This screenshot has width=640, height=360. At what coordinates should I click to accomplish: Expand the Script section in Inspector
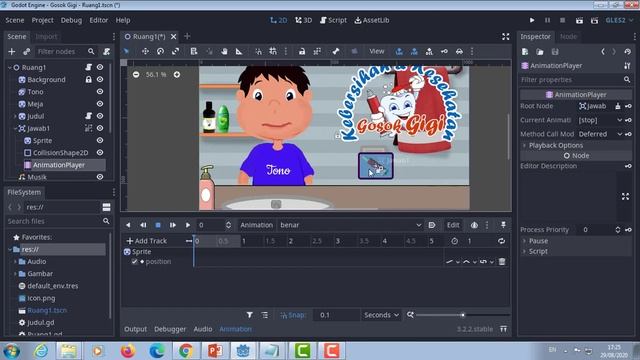(576, 251)
